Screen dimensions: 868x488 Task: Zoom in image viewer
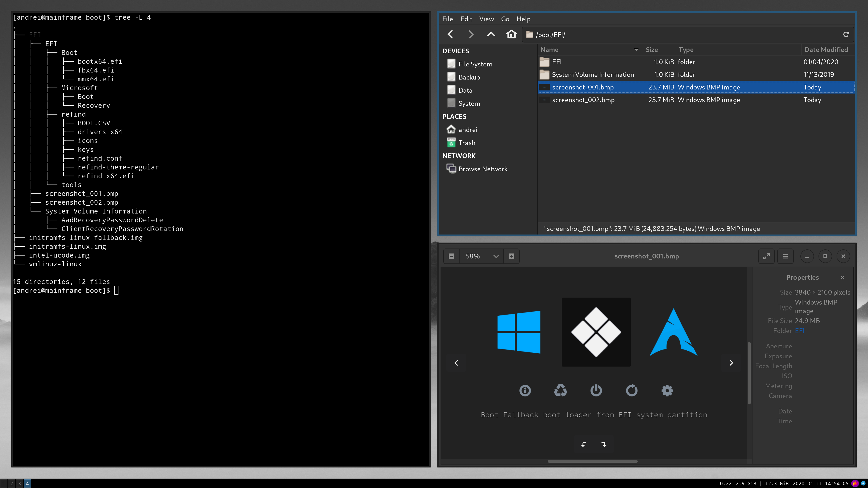512,256
